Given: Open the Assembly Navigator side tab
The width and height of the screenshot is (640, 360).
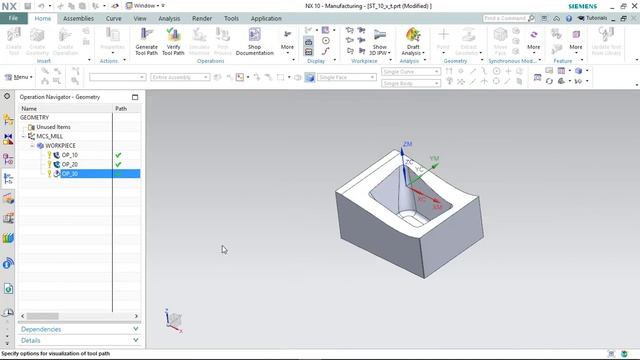Looking at the screenshot, I should click(8, 120).
